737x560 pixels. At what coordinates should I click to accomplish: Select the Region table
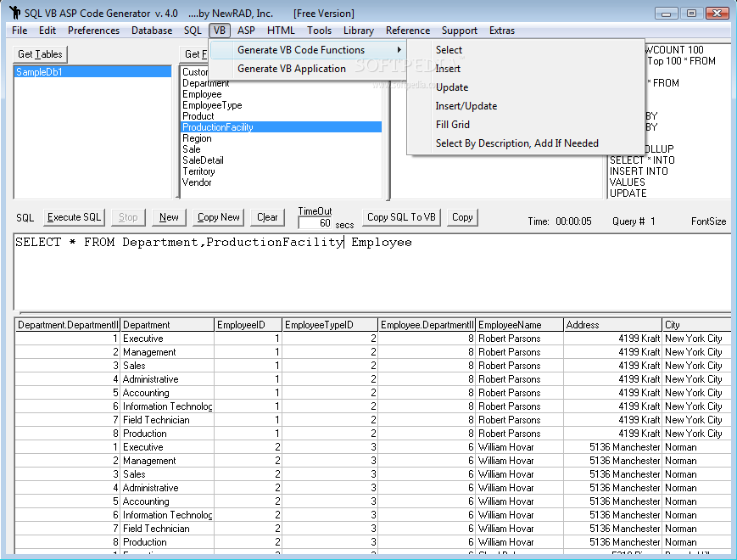[x=281, y=138]
